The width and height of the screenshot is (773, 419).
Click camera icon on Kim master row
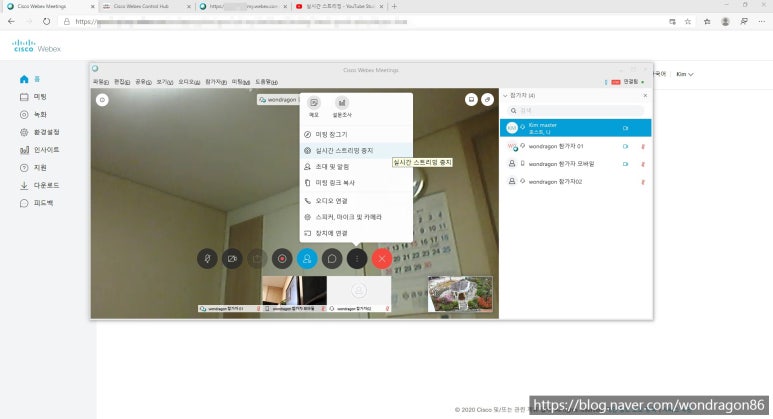click(625, 128)
